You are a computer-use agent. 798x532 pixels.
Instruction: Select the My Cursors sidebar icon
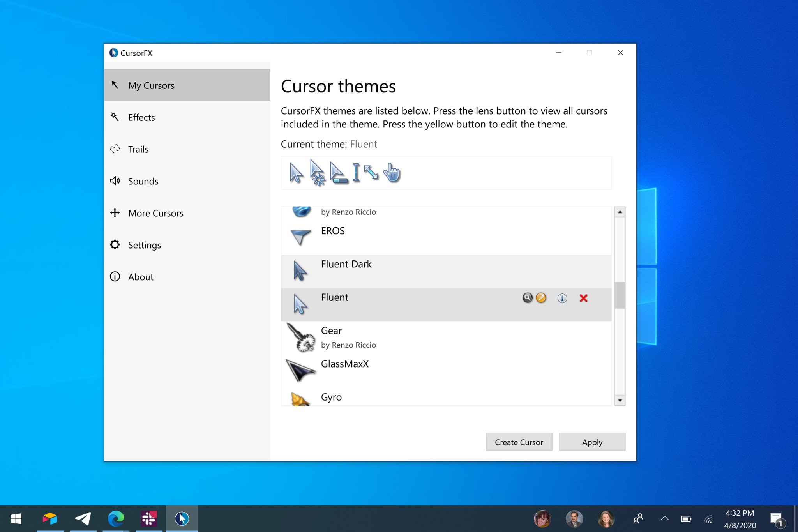point(115,85)
